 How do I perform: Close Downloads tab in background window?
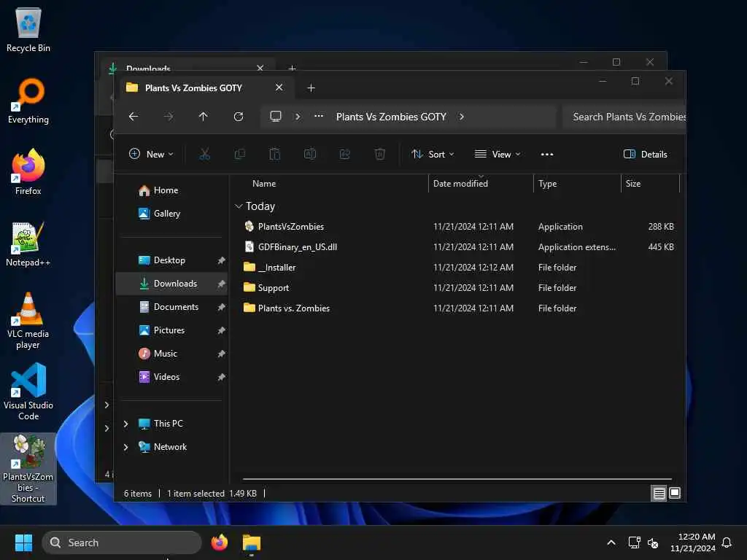[260, 68]
